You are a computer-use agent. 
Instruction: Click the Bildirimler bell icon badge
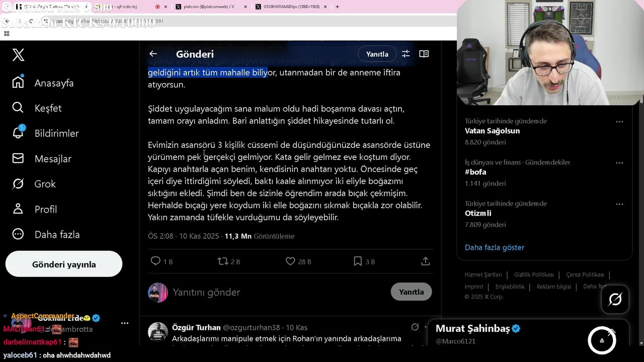pyautogui.click(x=22, y=128)
